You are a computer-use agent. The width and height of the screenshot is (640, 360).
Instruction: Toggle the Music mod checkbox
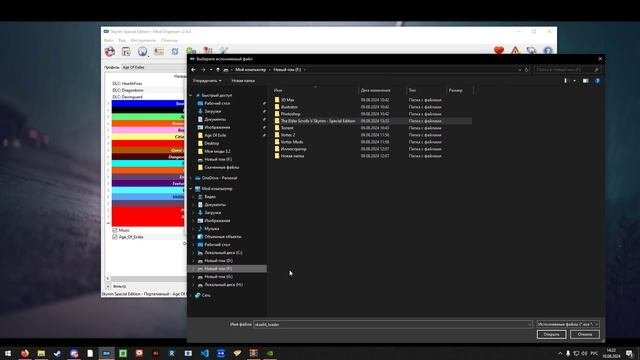[x=115, y=231]
